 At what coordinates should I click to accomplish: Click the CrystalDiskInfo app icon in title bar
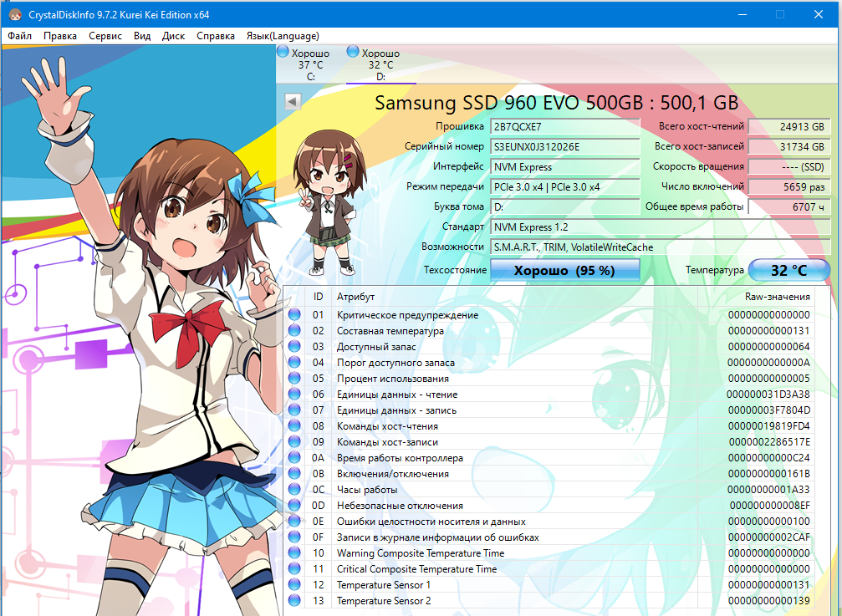pyautogui.click(x=13, y=14)
